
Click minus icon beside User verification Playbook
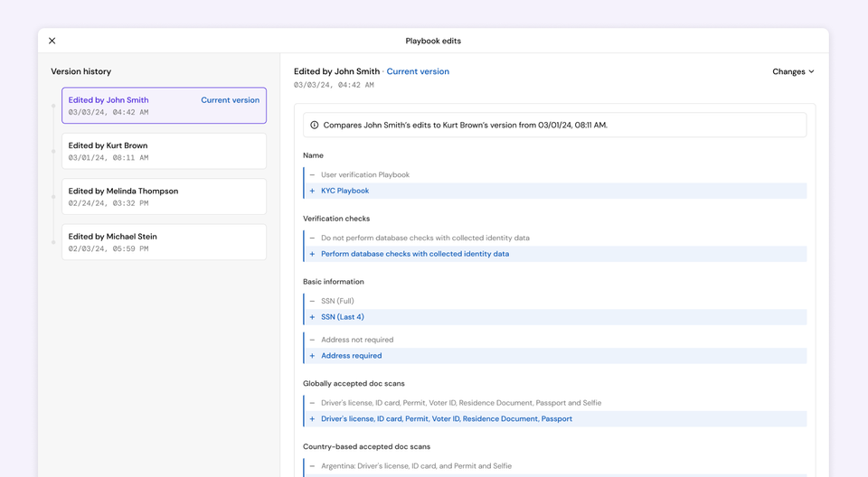[313, 175]
